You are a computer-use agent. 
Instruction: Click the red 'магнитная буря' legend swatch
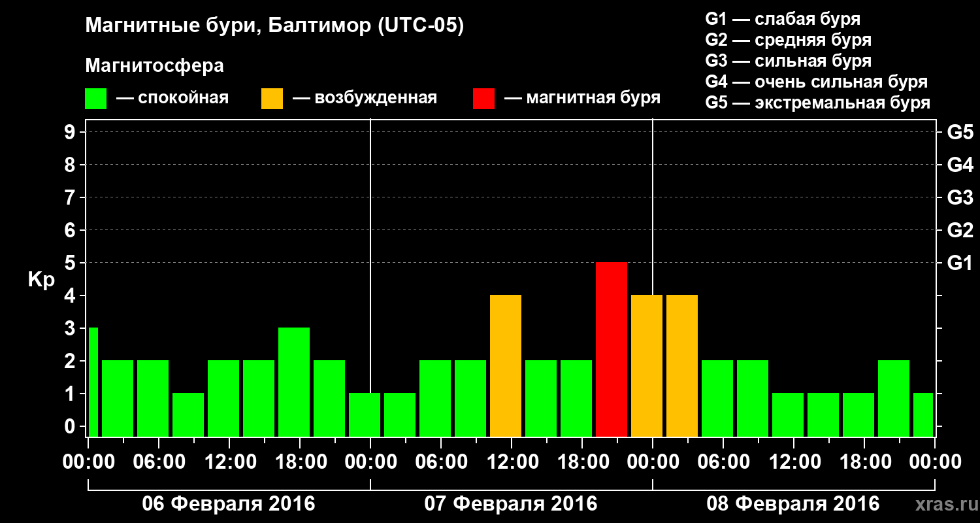pyautogui.click(x=483, y=99)
